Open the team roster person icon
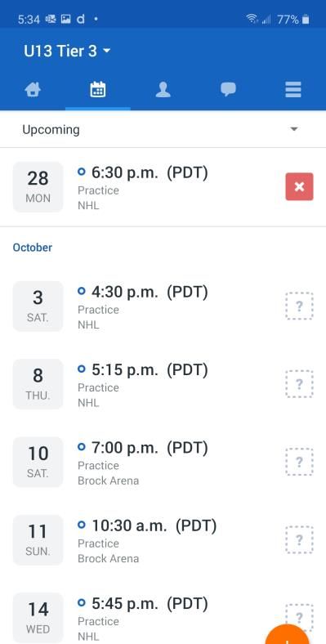Screen dimensions: 326x644 coord(163,90)
